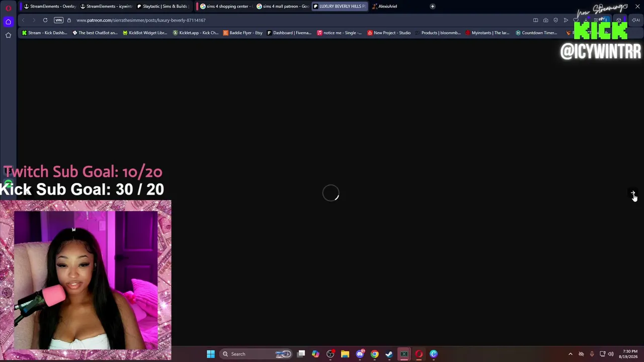Toggle split screen icon in address bar

point(535,20)
